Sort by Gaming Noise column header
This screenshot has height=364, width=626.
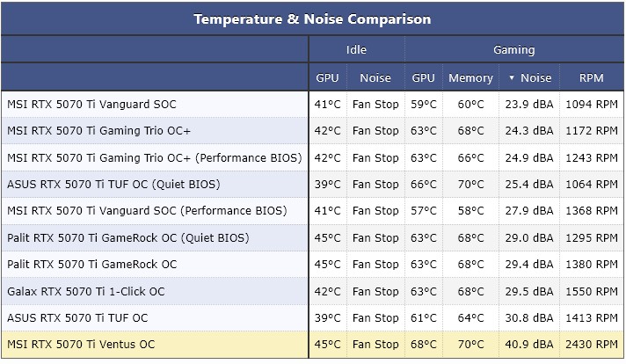pyautogui.click(x=535, y=77)
